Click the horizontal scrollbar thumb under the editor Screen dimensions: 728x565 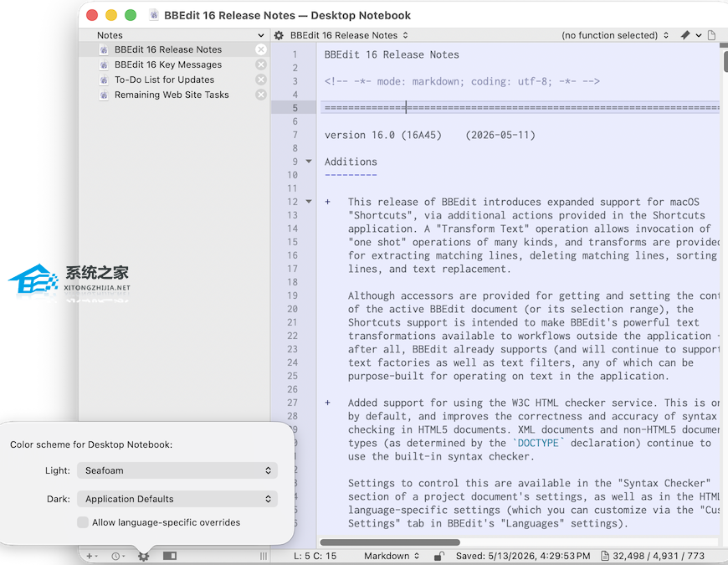390,542
